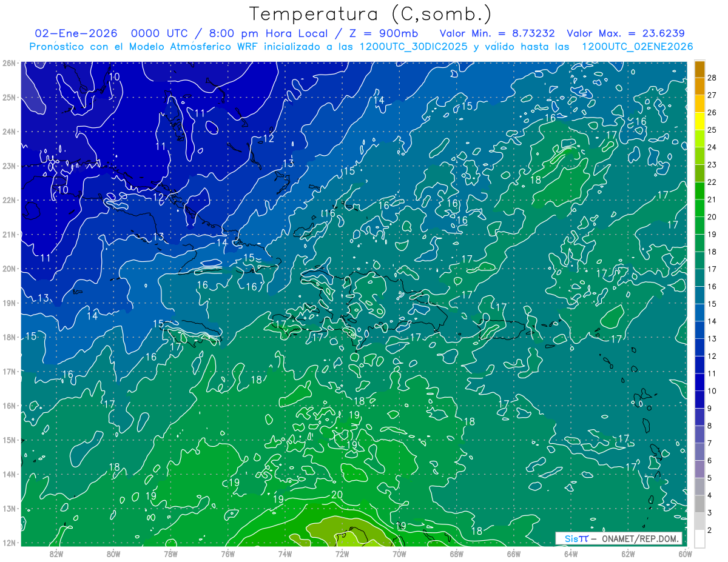Click the title "Temperatura (C,somb.)"
The width and height of the screenshot is (728, 562).
pos(371,14)
